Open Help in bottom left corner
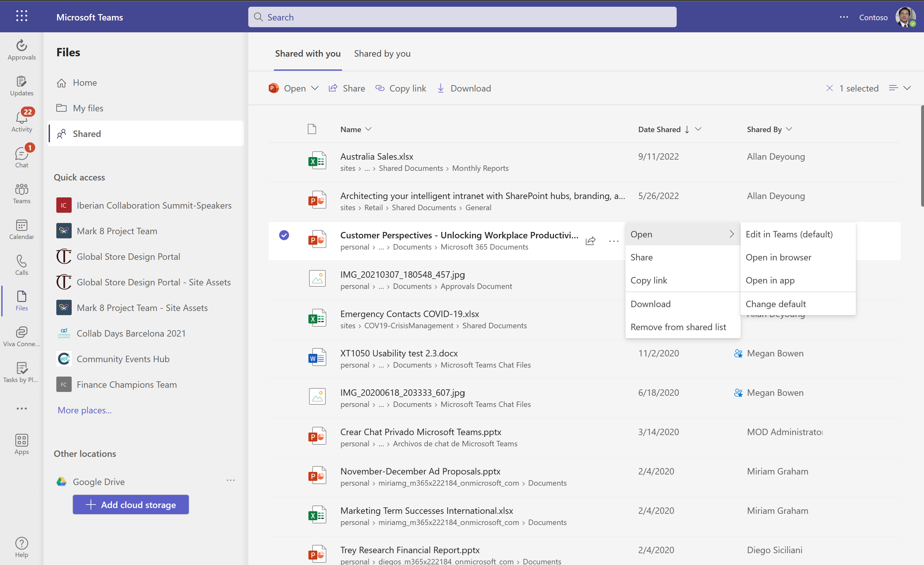Image resolution: width=924 pixels, height=565 pixels. point(21,547)
